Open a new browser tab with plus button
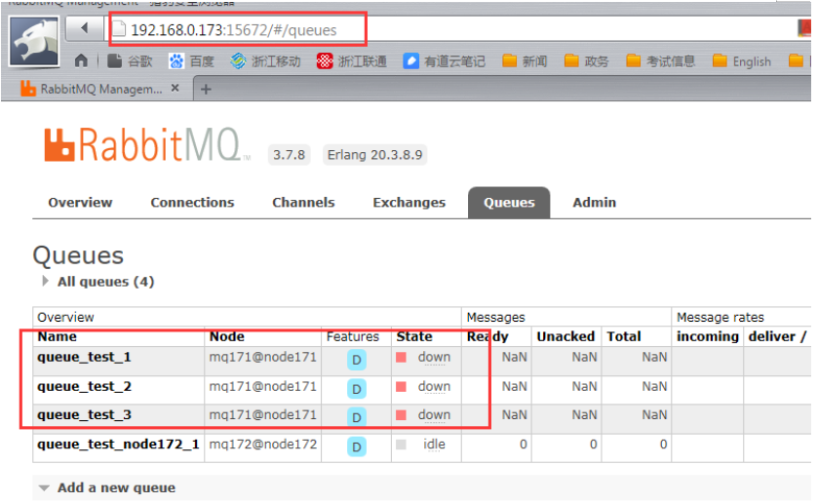The image size is (818, 504). tap(206, 90)
